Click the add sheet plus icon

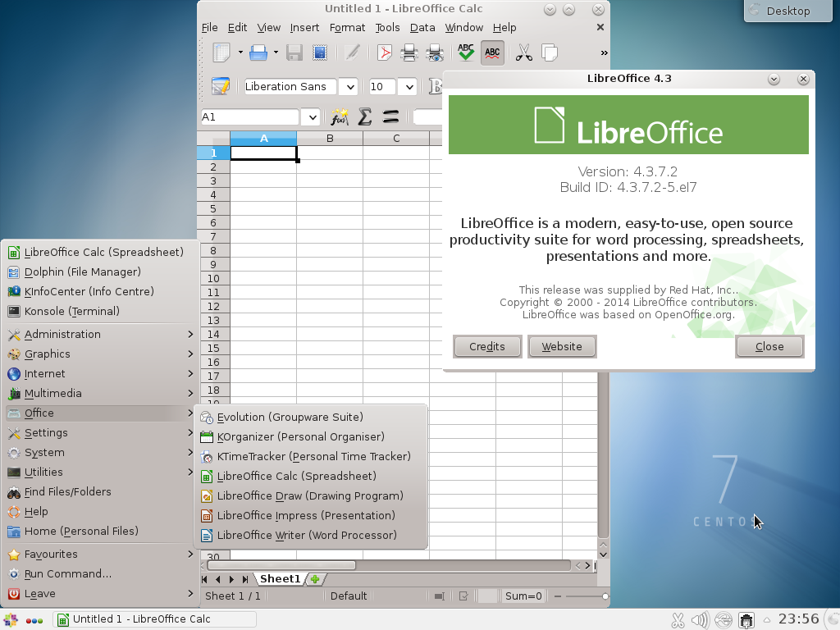pyautogui.click(x=315, y=579)
